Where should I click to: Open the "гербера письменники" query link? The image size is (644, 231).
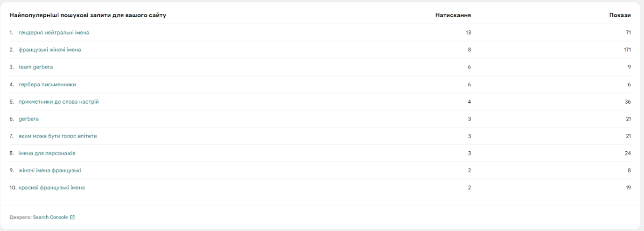[47, 84]
